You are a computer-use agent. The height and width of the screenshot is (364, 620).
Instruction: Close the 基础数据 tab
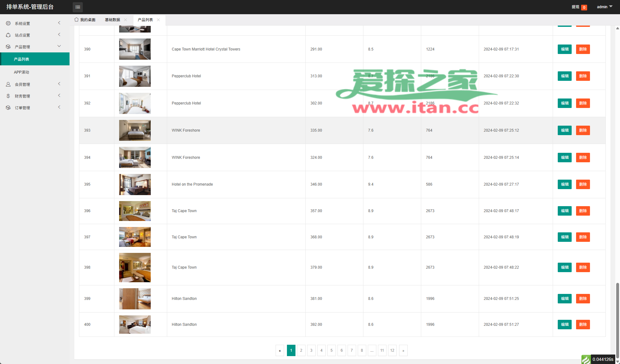point(125,20)
